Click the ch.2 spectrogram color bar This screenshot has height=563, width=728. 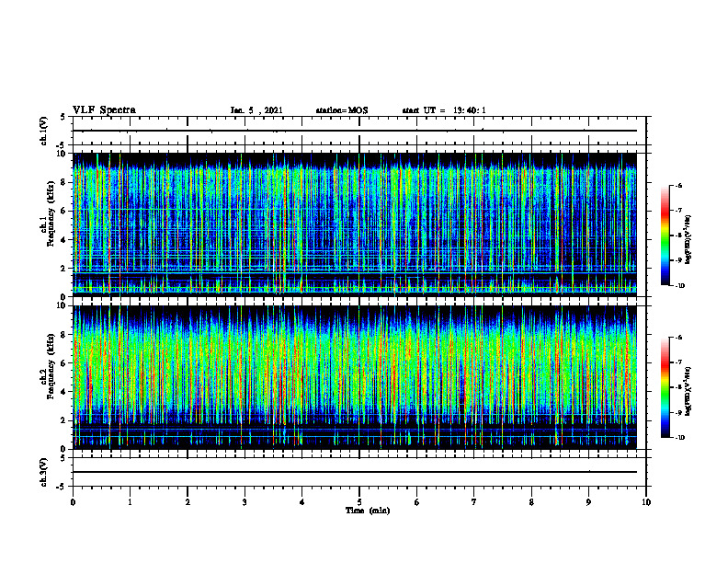point(665,387)
